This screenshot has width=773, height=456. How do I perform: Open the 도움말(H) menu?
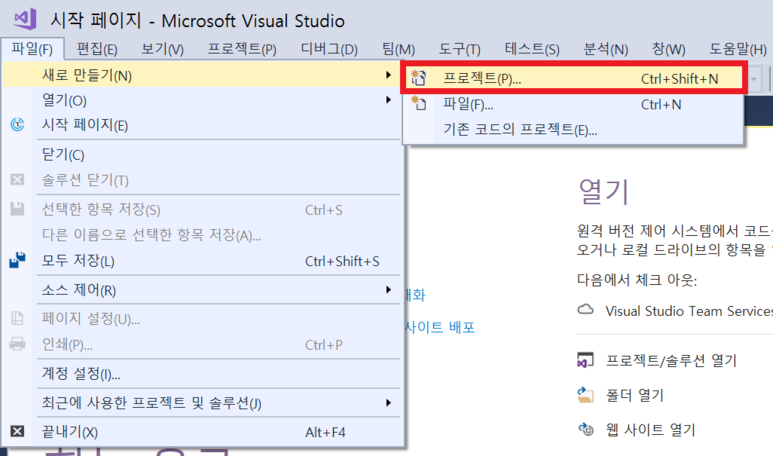738,49
